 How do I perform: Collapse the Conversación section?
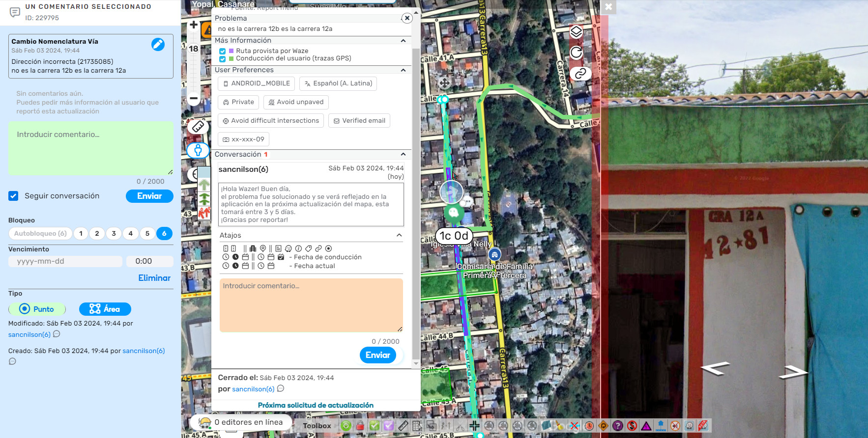point(403,154)
